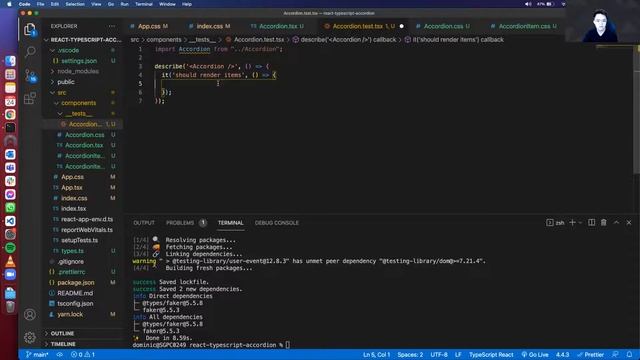Image resolution: width=640 pixels, height=360 pixels.
Task: Open the Trash in the dock
Action: point(10,307)
